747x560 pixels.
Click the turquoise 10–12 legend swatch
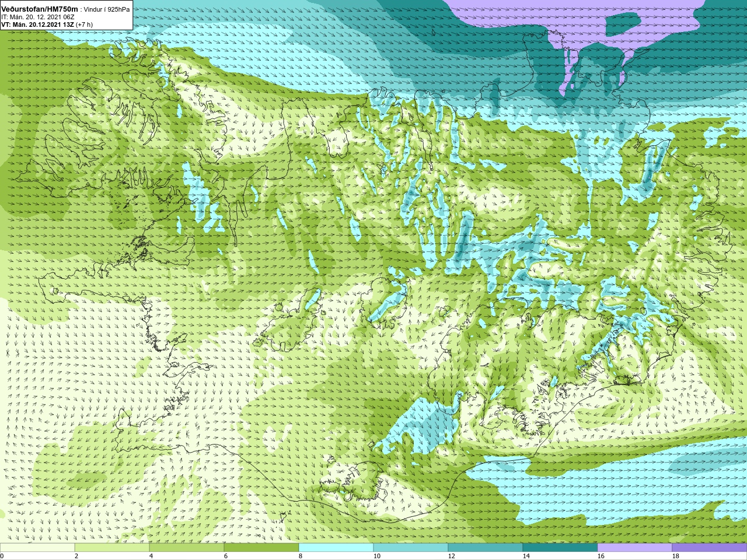(411, 548)
